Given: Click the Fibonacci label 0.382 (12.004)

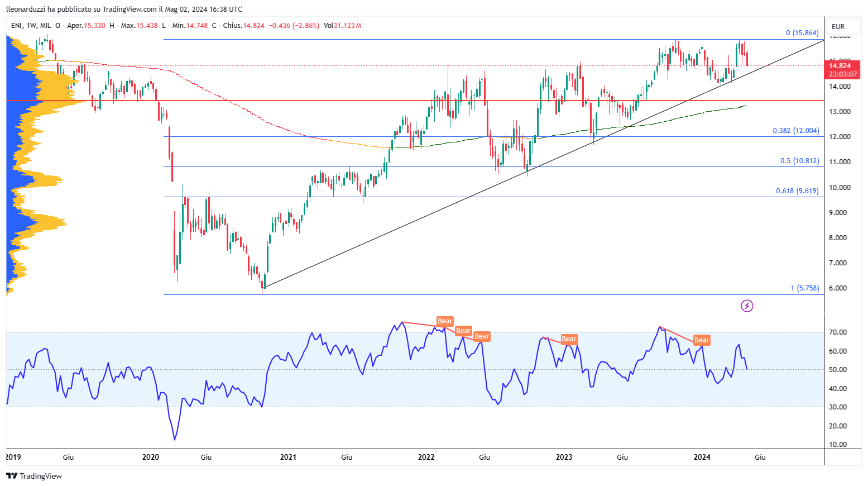Looking at the screenshot, I should [x=796, y=131].
